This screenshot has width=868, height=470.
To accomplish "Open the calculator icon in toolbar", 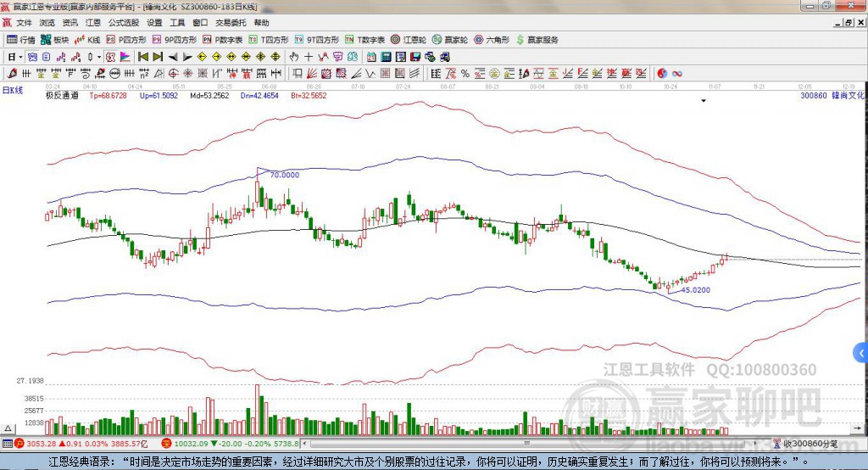I will click(x=386, y=57).
